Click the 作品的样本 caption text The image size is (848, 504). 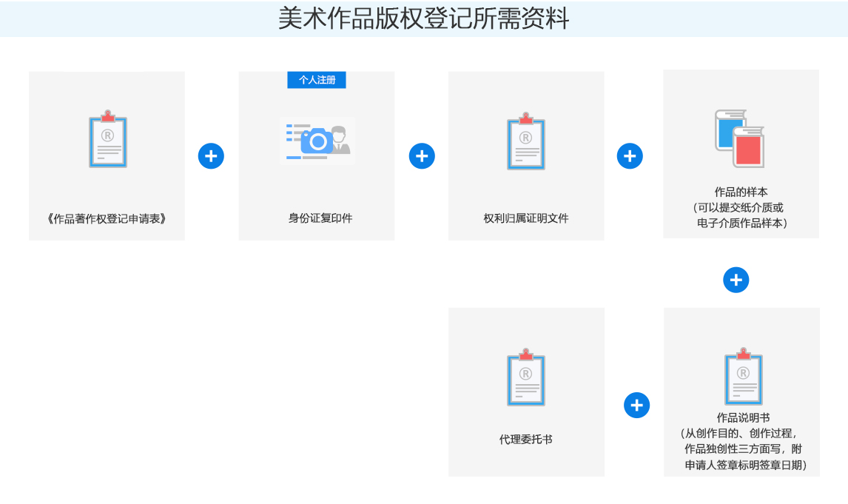741,192
